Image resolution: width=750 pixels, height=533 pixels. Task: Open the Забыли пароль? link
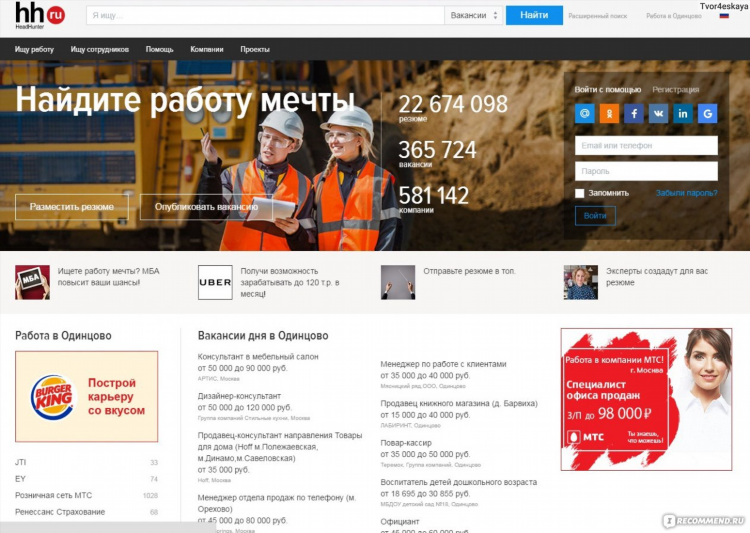coord(686,193)
